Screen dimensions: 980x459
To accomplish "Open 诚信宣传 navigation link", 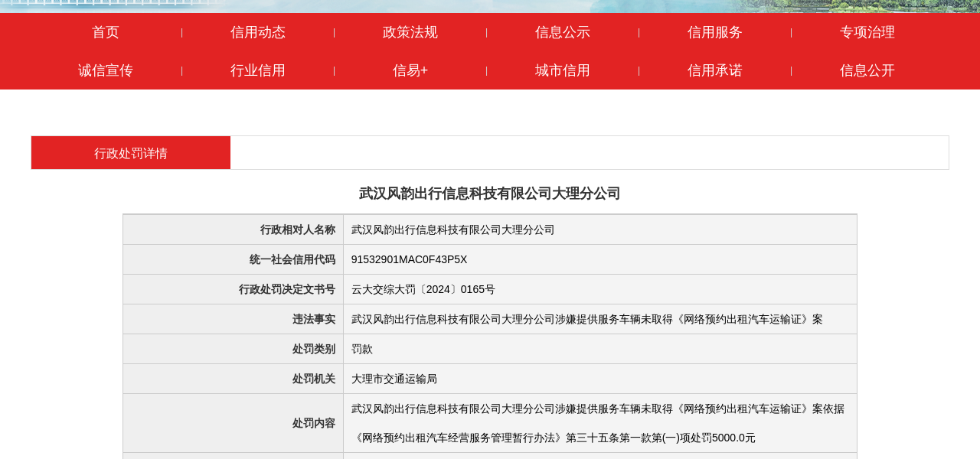I will coord(106,70).
